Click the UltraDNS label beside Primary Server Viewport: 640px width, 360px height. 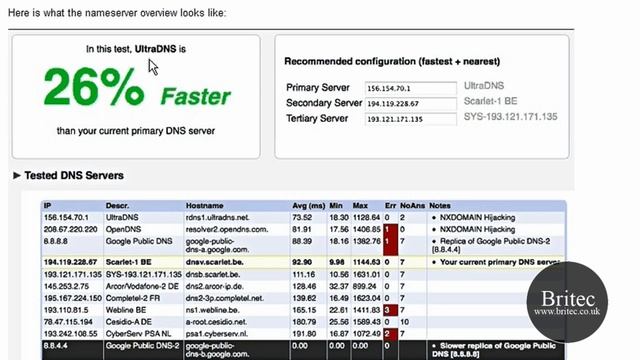(484, 86)
